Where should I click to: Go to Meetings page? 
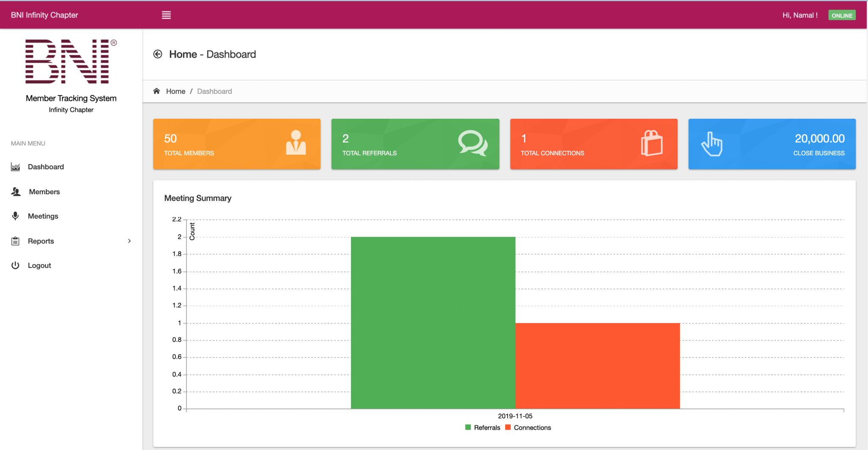click(x=43, y=216)
